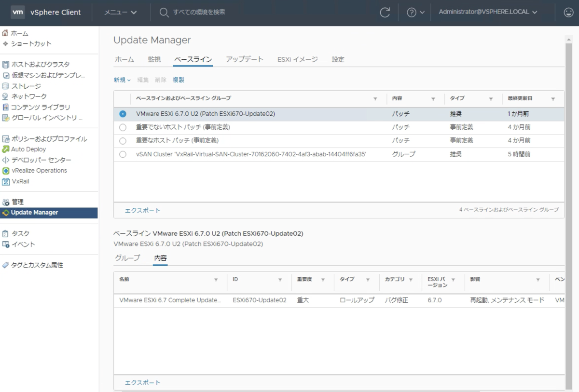
Task: Filter the 重要度 column
Action: click(x=323, y=280)
